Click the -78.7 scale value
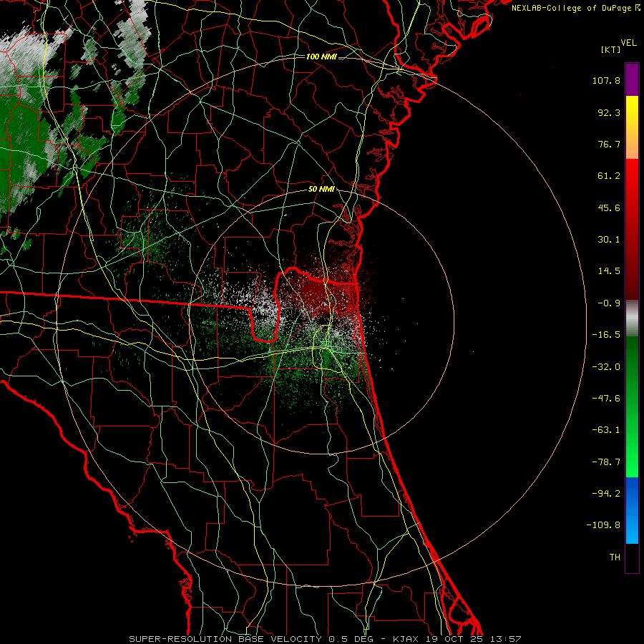644x644 pixels. tap(606, 462)
